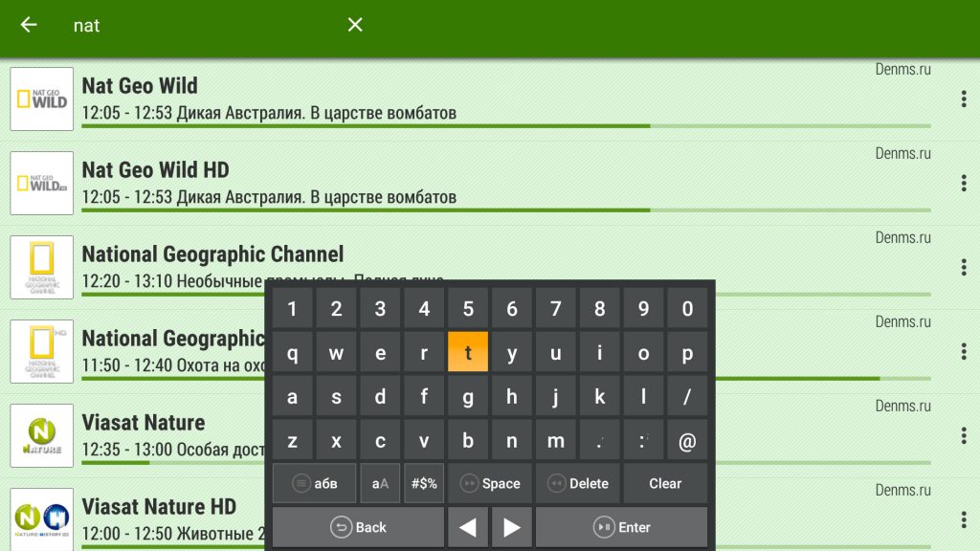Screen dimensions: 980x551
Task: Select the Nat Geo Wild HD title
Action: (156, 170)
